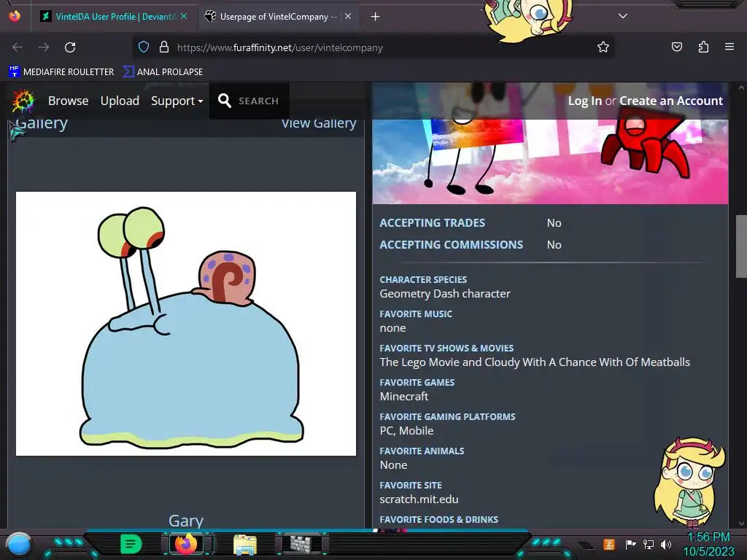Click the 'FAVORITE FOODS & DRINKS' heading

coord(438,519)
